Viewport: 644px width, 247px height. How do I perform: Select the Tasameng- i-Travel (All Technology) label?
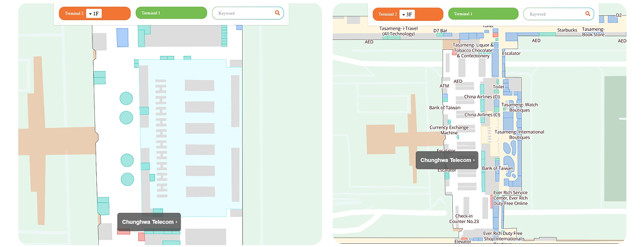(398, 32)
